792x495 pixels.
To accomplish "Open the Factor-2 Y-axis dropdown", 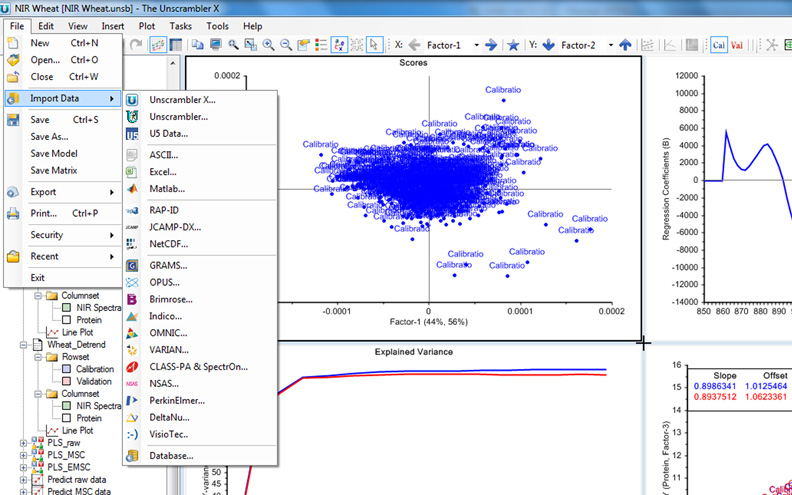I will point(611,45).
